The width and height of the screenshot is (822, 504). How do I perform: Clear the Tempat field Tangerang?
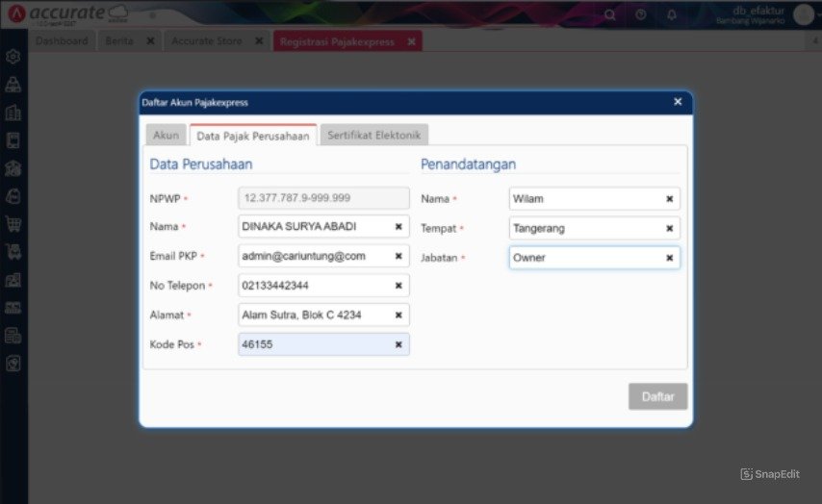tap(670, 228)
